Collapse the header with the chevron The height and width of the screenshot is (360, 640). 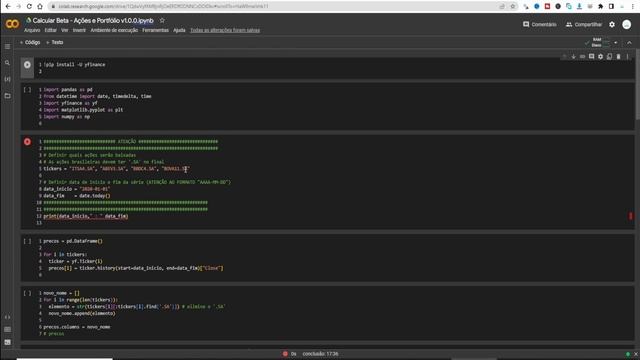629,42
